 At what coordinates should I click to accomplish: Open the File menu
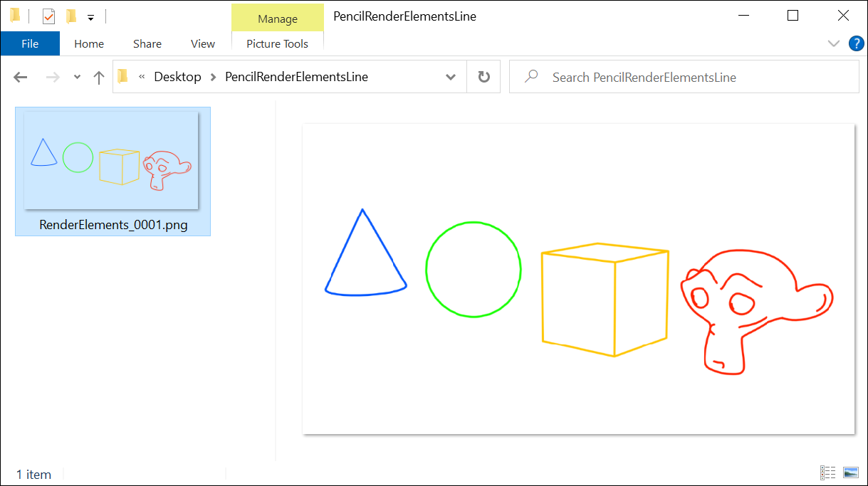pos(30,43)
